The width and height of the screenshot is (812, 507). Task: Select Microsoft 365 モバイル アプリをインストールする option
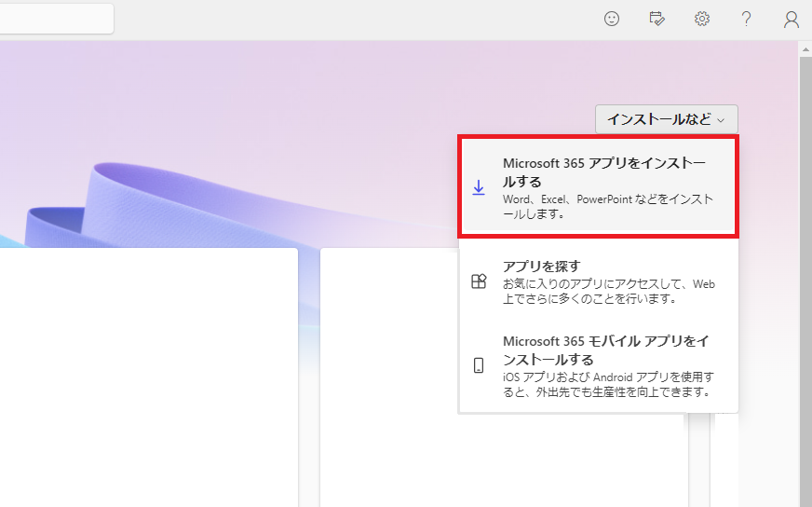click(598, 365)
